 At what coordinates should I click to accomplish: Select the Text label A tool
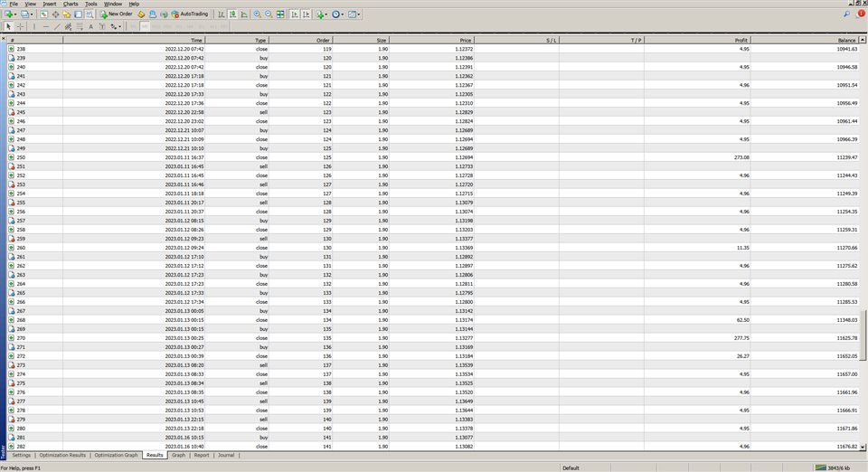[90, 26]
